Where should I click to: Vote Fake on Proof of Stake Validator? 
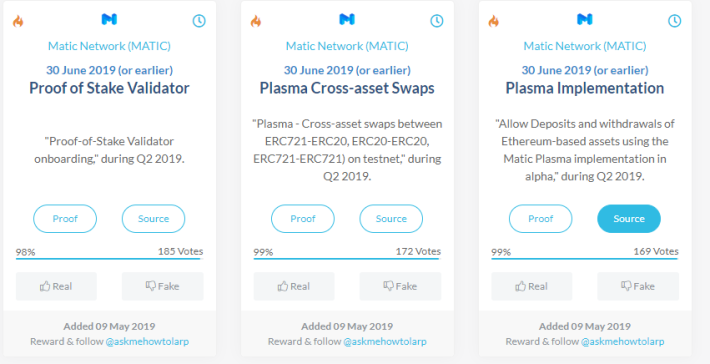163,286
